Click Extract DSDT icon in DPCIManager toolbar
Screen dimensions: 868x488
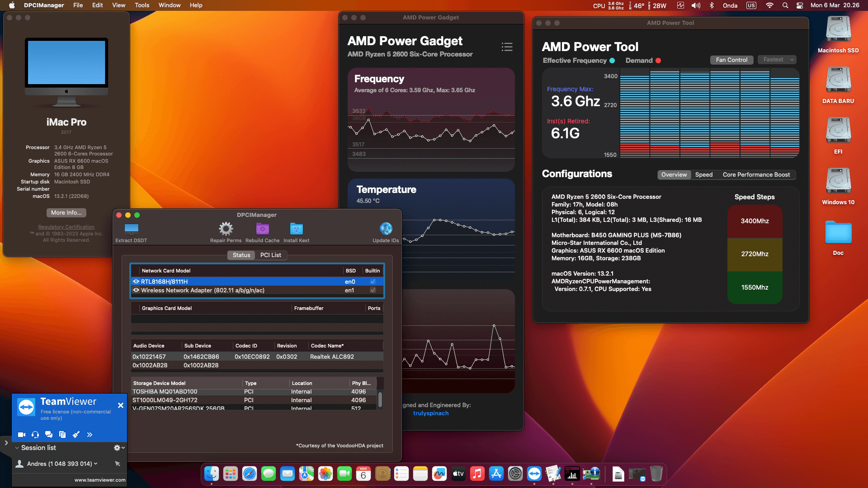[x=131, y=228]
